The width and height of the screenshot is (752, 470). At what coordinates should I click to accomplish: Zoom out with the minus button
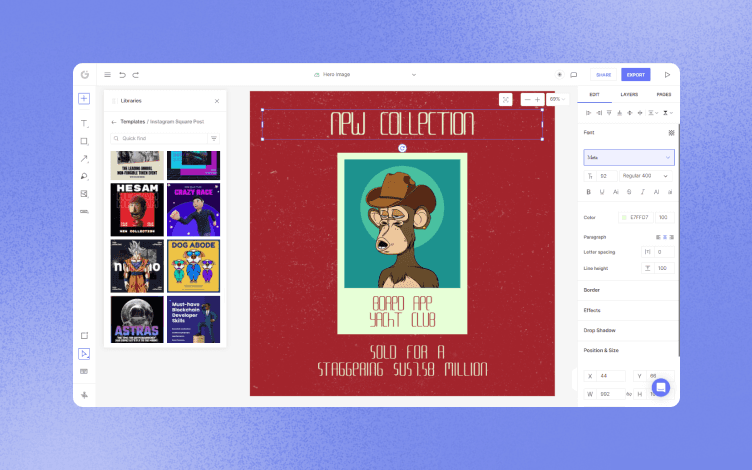pos(527,100)
